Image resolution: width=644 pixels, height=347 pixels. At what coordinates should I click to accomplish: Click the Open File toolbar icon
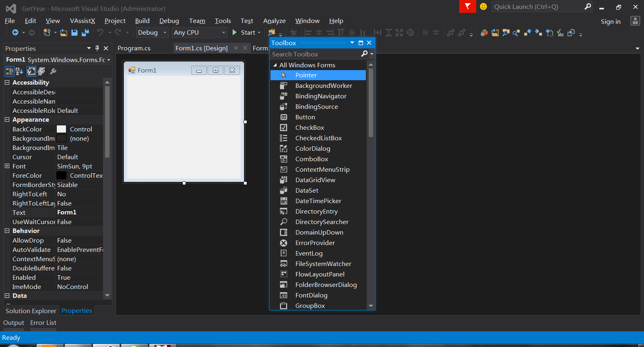[x=64, y=32]
